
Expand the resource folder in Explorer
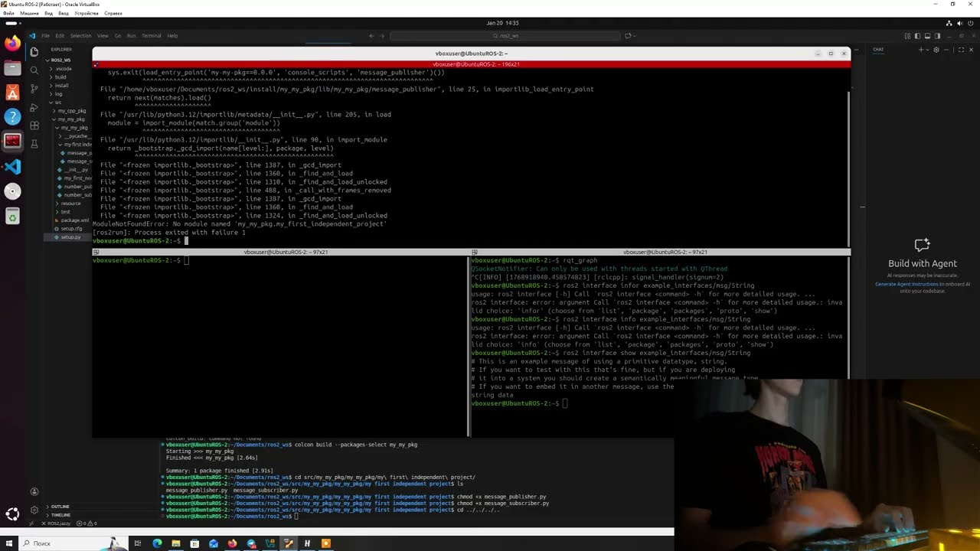coord(70,204)
